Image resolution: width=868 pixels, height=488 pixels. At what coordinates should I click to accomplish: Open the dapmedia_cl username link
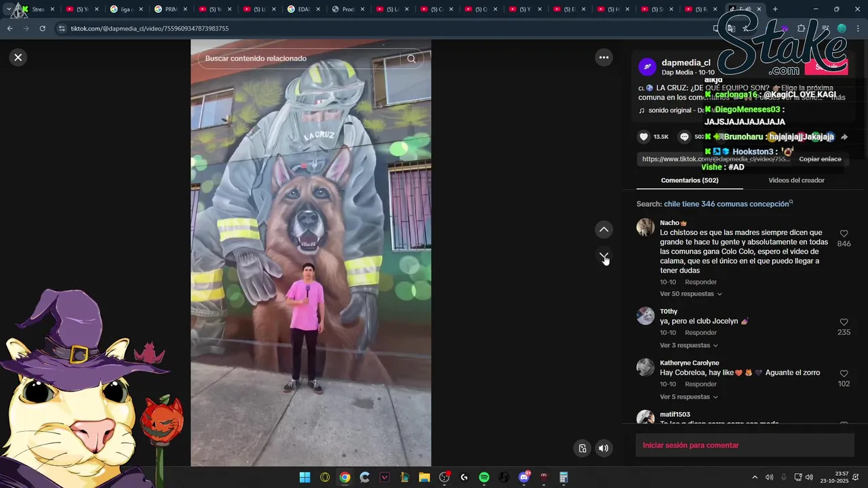click(686, 63)
